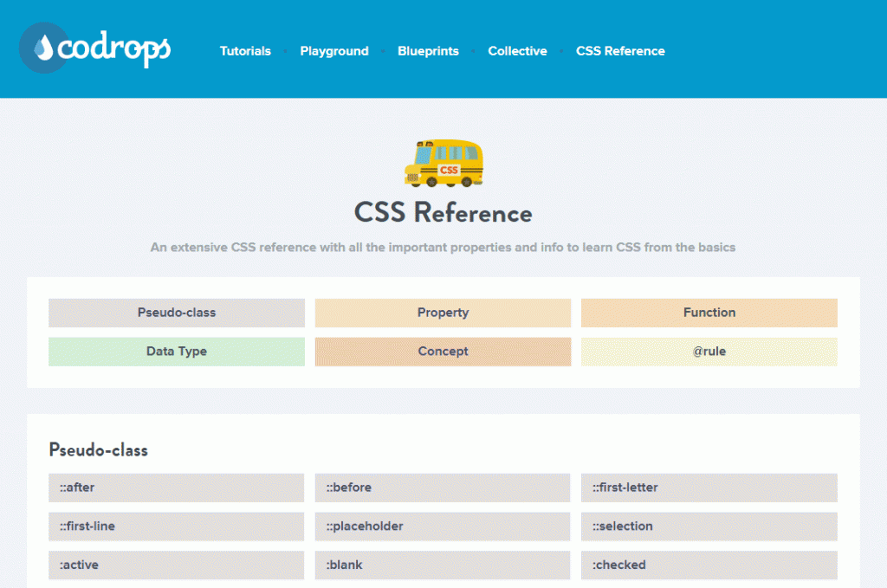Open the Playground section

pyautogui.click(x=334, y=50)
